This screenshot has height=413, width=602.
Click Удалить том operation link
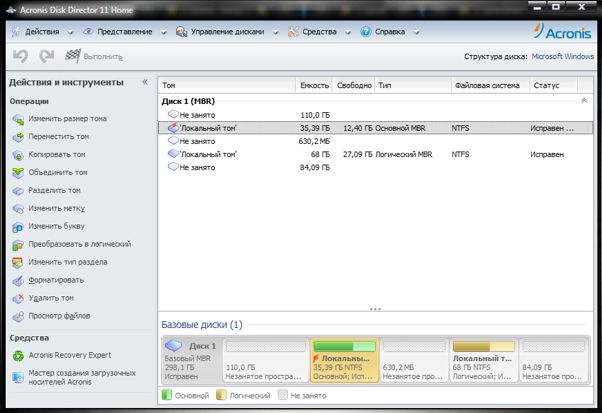[51, 298]
